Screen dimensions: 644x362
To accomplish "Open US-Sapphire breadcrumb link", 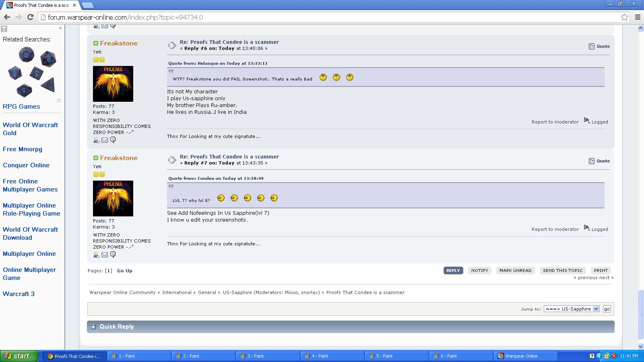I will click(x=237, y=292).
